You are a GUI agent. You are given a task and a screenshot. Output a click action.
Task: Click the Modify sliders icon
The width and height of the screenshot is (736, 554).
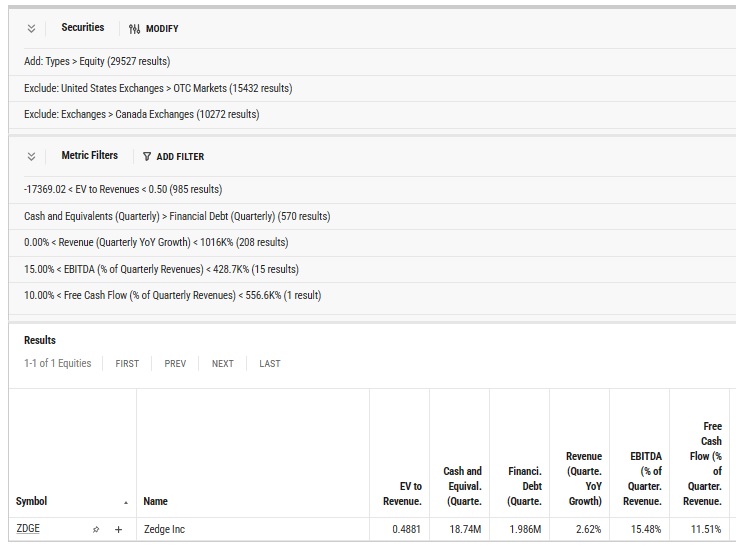point(134,29)
